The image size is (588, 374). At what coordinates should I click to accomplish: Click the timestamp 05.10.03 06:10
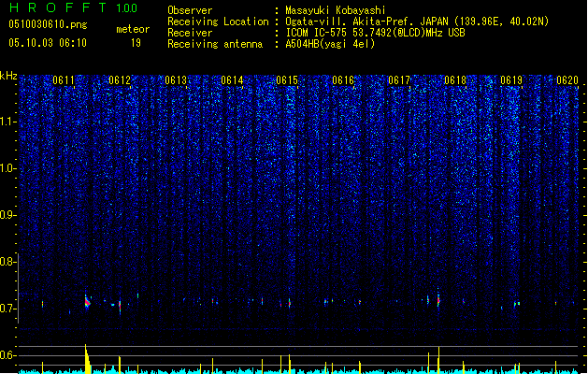tap(48, 43)
